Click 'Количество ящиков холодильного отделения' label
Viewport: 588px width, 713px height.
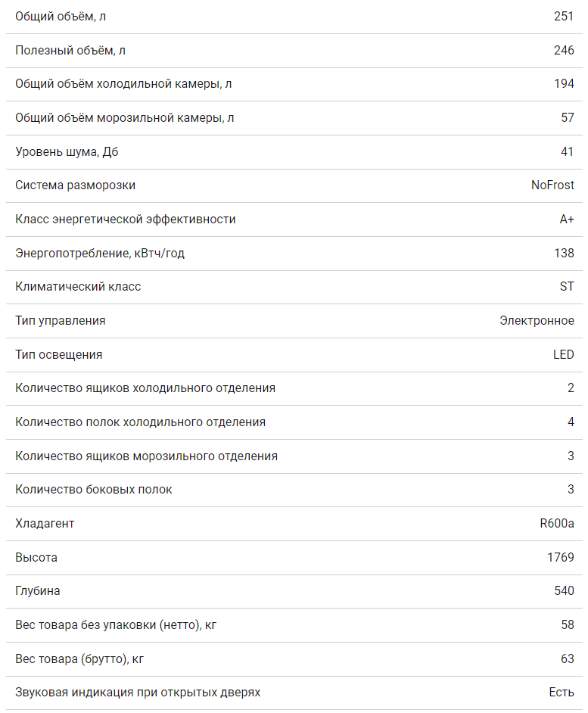(x=145, y=388)
